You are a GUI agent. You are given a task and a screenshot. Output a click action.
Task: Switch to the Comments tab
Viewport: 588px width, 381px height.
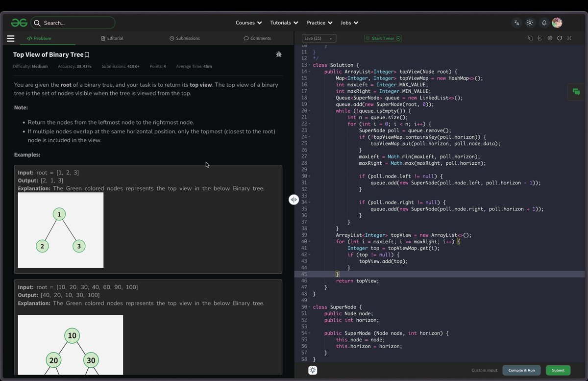[x=257, y=38]
